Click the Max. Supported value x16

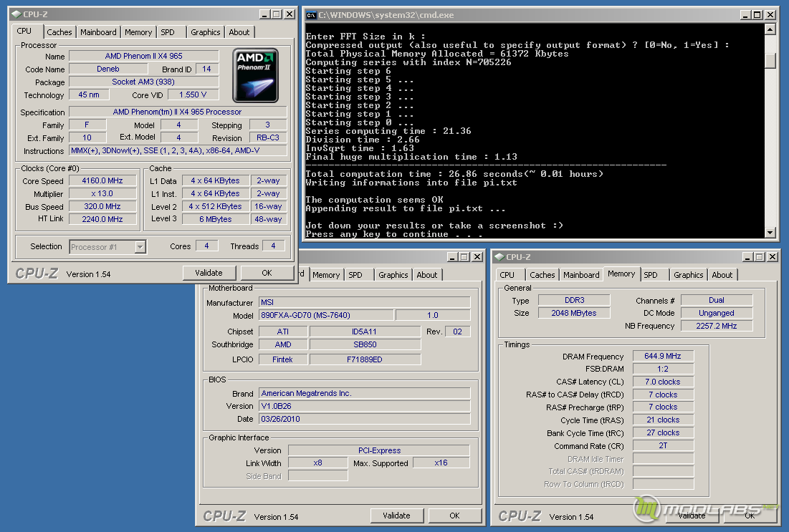441,463
